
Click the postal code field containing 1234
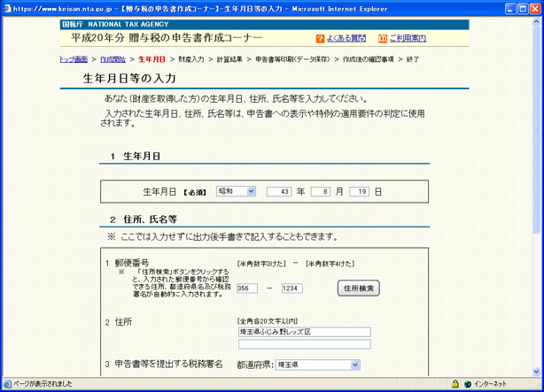(x=292, y=288)
